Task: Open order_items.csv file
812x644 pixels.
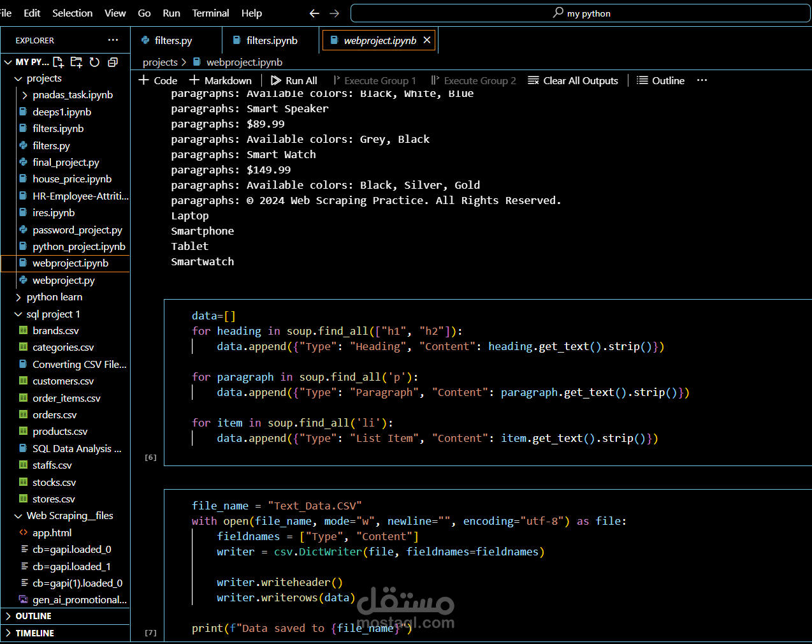Action: 66,399
